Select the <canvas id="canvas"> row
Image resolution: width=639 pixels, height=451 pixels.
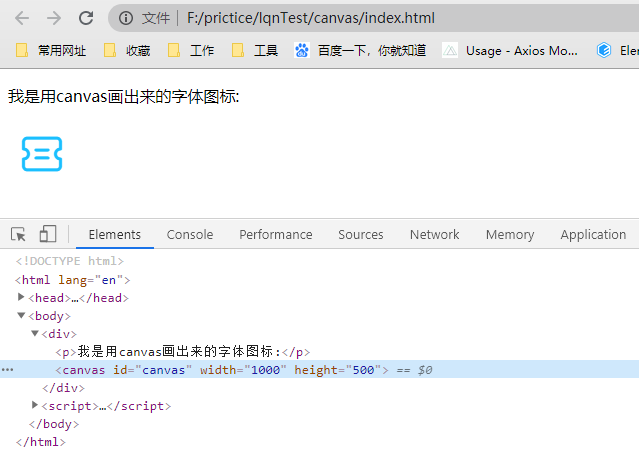[320, 370]
